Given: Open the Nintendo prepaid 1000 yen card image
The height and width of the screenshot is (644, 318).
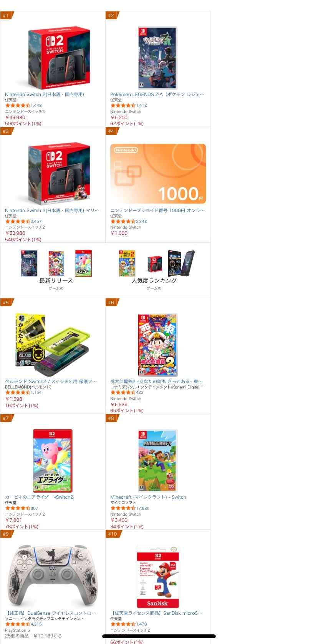Looking at the screenshot, I should (158, 174).
